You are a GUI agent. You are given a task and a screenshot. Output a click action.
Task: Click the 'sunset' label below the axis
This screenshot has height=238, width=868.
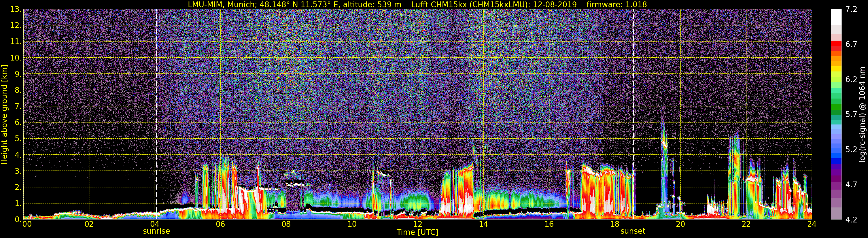tap(633, 231)
